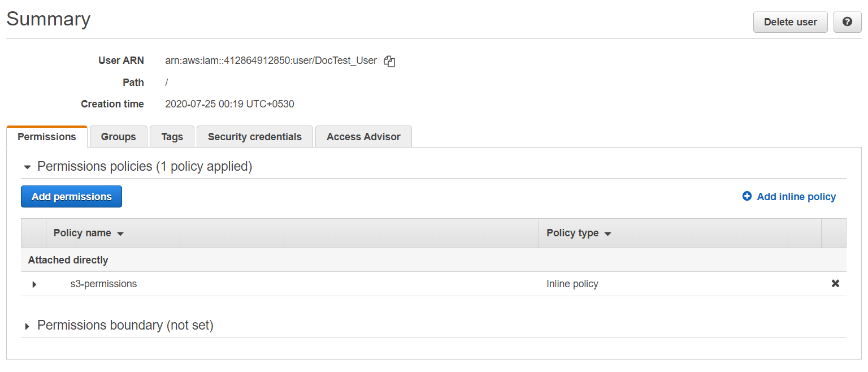Open help with the question mark icon
Viewport: 868px width, 372px height.
click(x=847, y=22)
